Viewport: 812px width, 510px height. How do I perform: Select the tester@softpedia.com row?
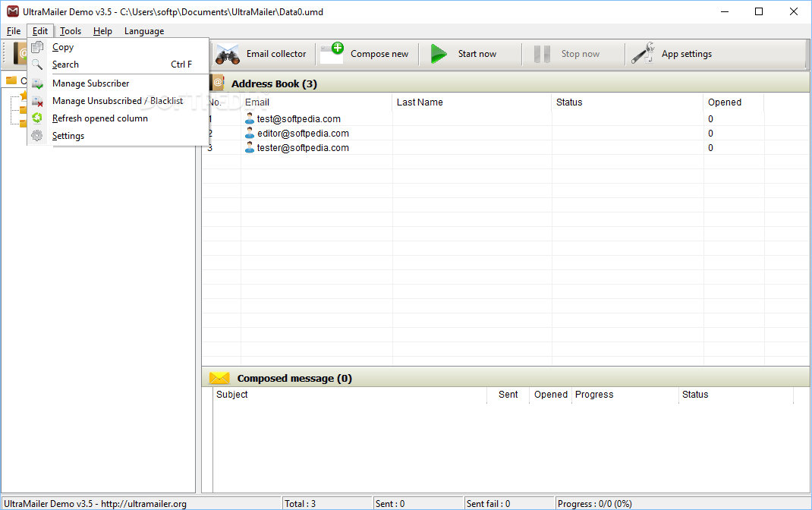coord(505,147)
